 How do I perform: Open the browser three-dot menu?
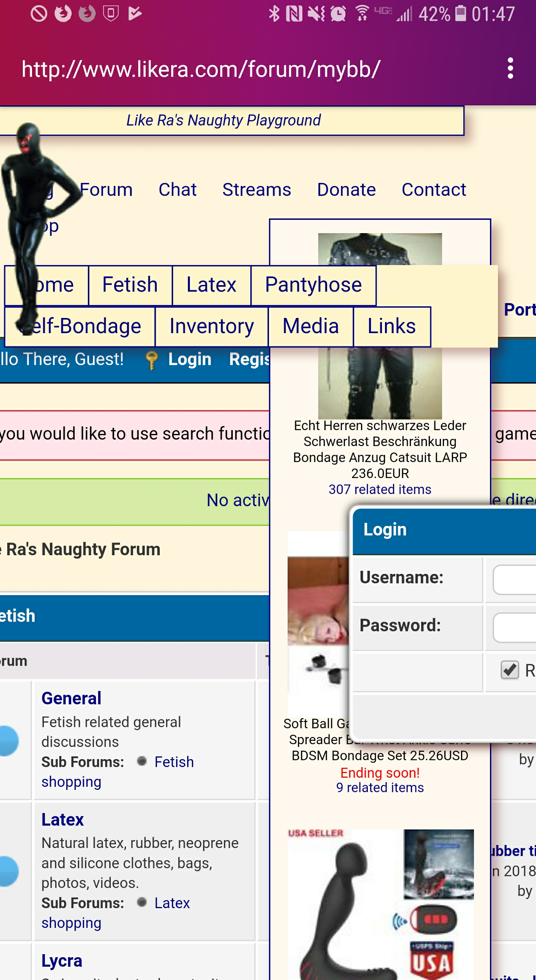[x=510, y=68]
